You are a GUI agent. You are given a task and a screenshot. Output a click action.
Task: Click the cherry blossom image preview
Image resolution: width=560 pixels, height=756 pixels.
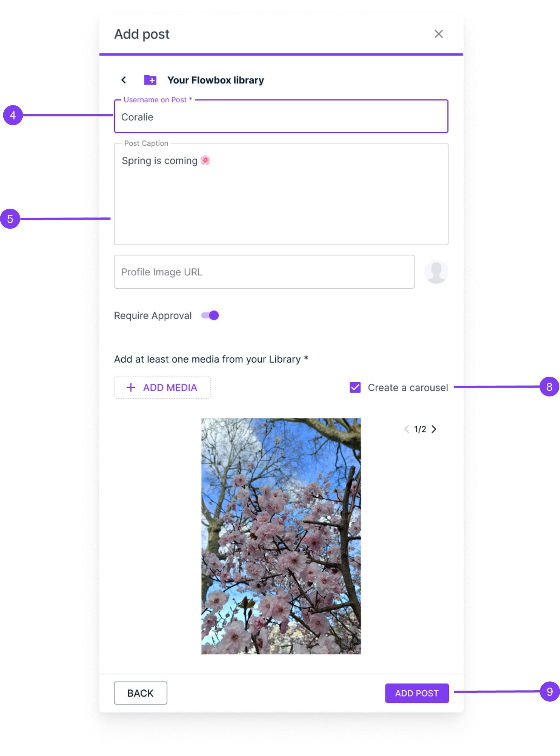(281, 536)
